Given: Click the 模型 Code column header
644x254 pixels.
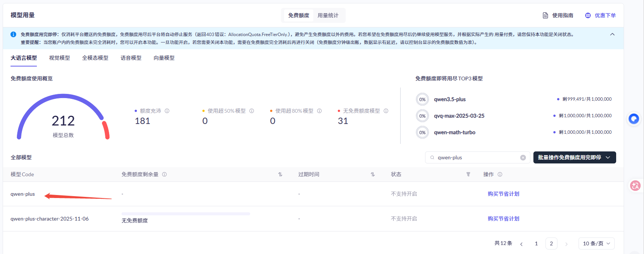Looking at the screenshot, I should [22, 174].
